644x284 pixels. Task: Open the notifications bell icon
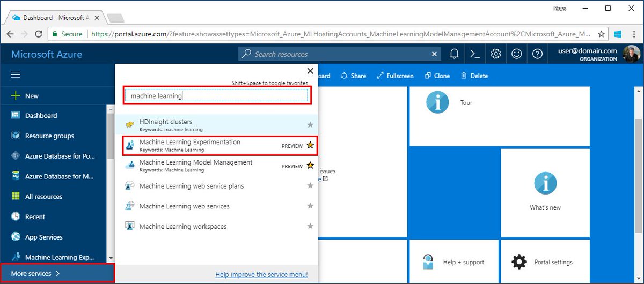tap(454, 54)
